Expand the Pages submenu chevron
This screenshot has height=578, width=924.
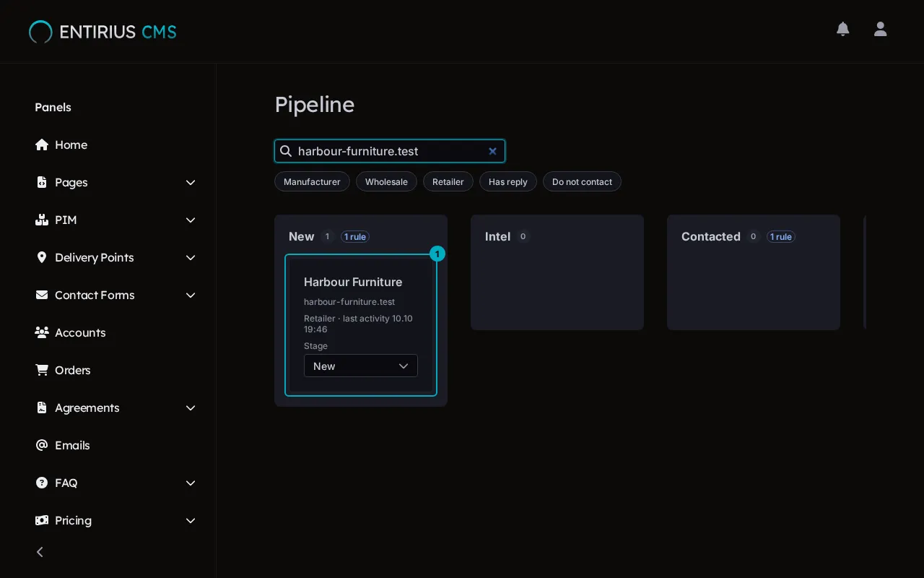191,182
